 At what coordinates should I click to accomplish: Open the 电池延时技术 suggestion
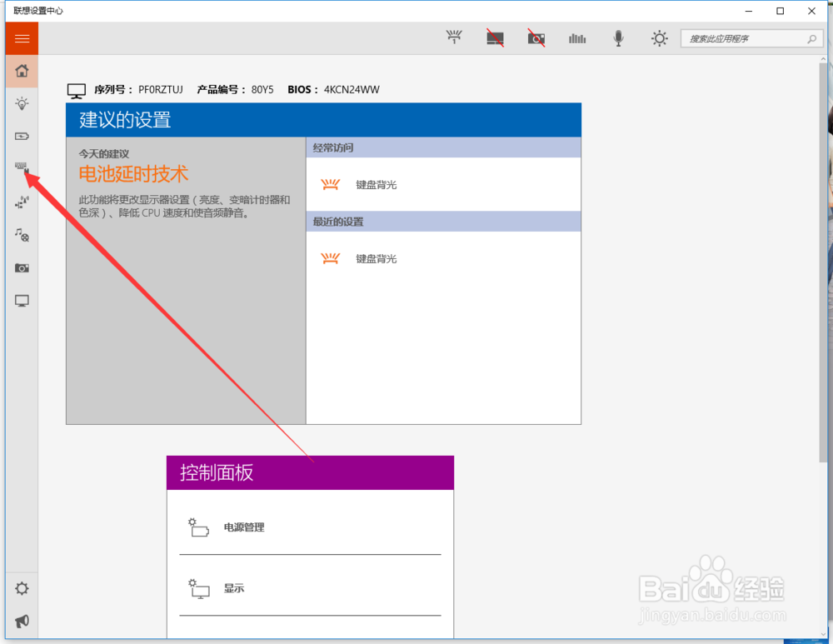point(133,174)
